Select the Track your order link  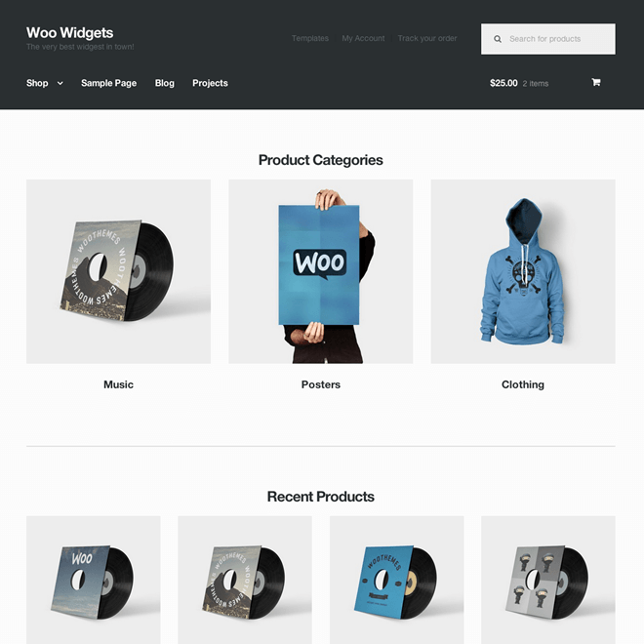click(427, 38)
